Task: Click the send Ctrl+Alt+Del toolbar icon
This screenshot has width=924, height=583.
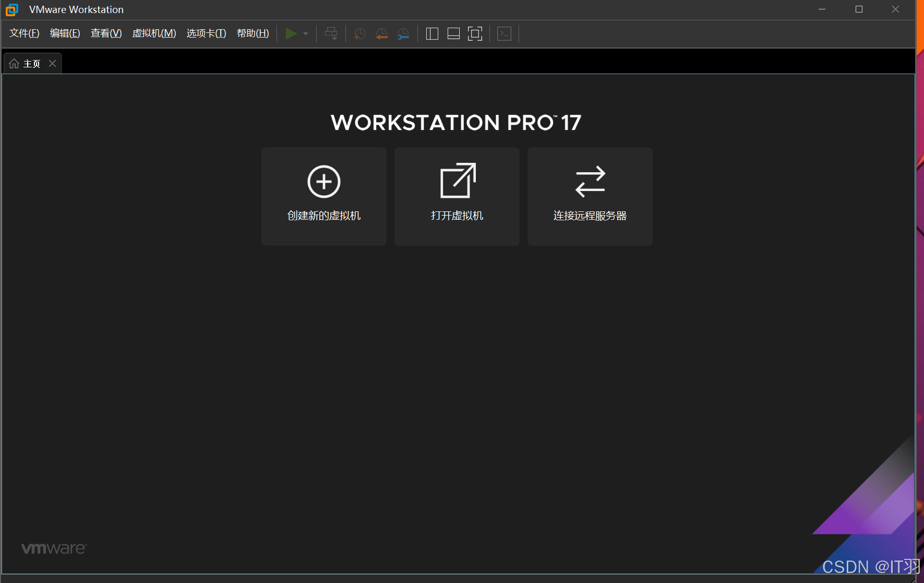Action: pyautogui.click(x=331, y=34)
